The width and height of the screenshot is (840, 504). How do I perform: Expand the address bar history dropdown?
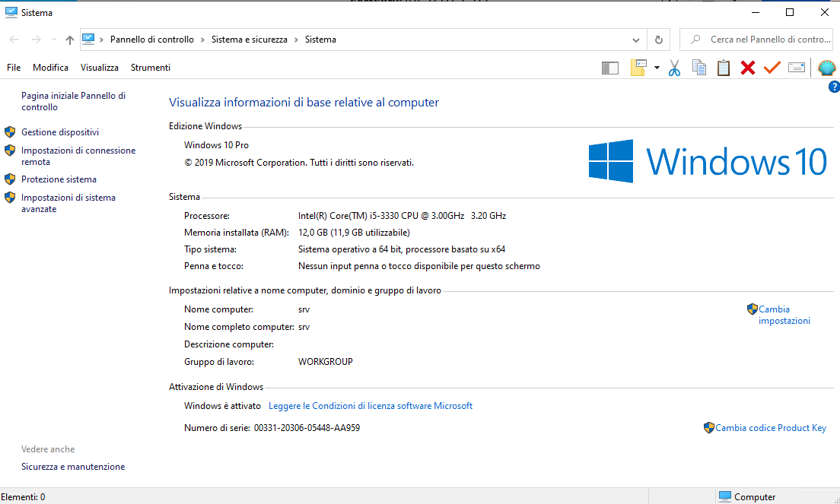coord(636,40)
